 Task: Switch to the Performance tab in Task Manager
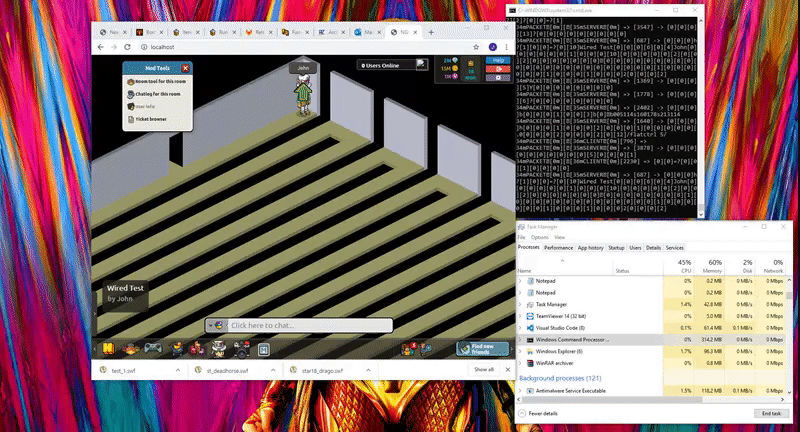point(558,248)
